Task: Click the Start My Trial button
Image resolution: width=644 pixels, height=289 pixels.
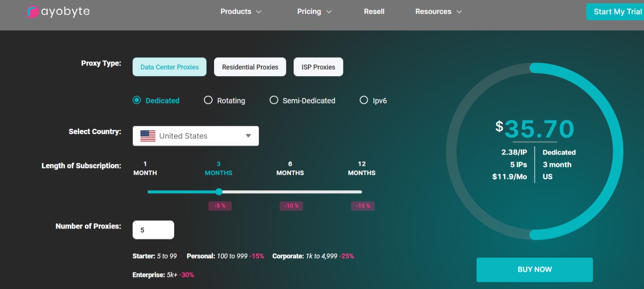Action: 616,12
